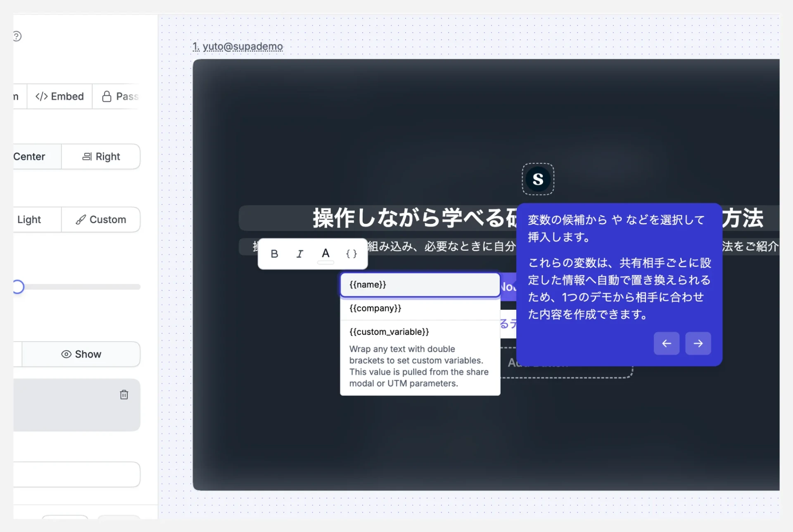Go to previous step with left arrow
The width and height of the screenshot is (793, 532).
pyautogui.click(x=666, y=343)
